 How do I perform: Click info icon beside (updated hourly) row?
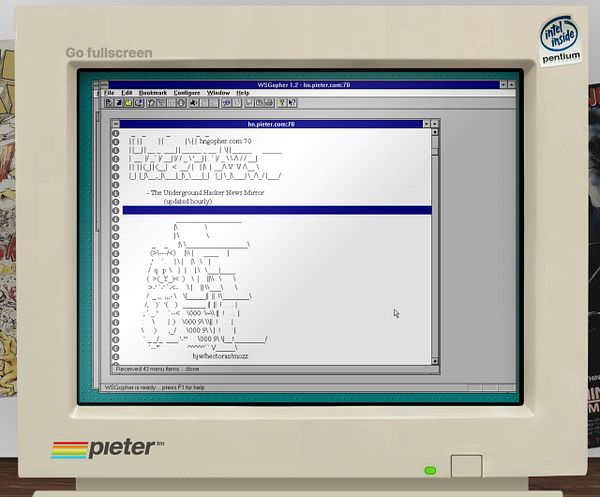116,202
